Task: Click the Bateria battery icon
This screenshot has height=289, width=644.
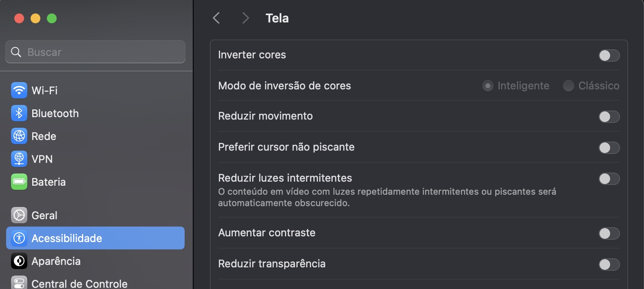Action: (19, 182)
